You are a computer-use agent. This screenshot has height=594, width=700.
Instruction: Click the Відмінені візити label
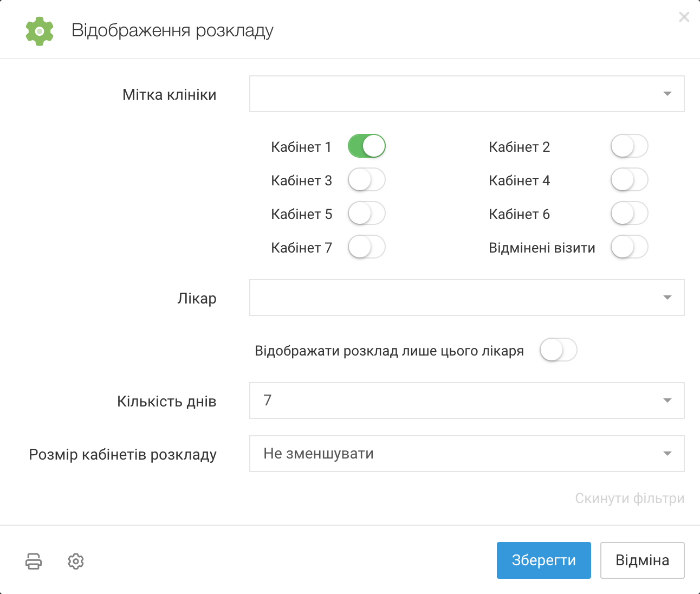(542, 248)
